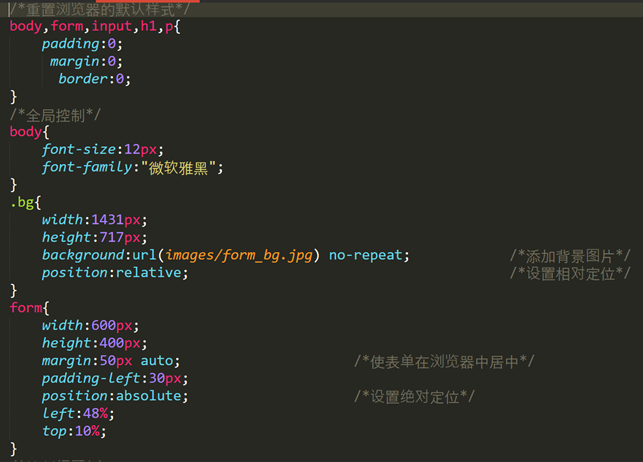This screenshot has width=643, height=462.
Task: Click the 'images/form_bg.jpg' url path
Action: (x=239, y=255)
